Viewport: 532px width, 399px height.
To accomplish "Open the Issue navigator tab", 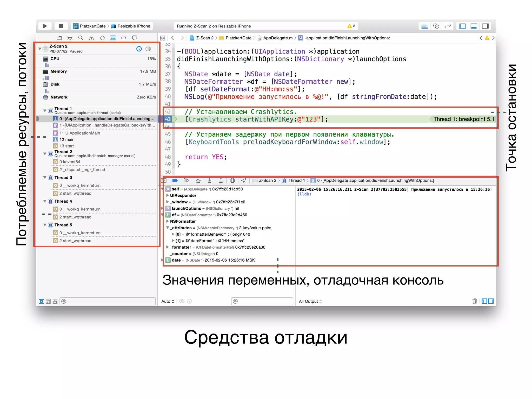I will [x=91, y=38].
